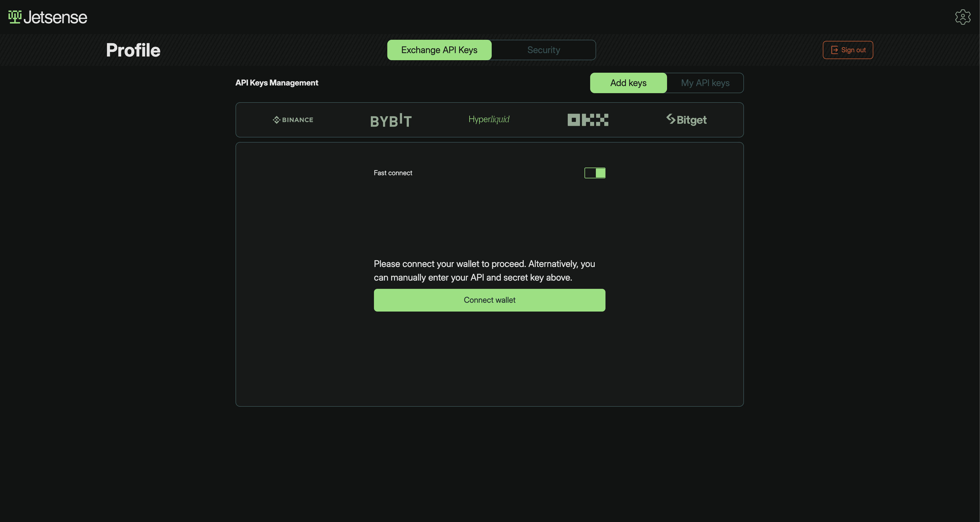Click the Fast connect label
Screen dimensions: 980x522
click(393, 173)
